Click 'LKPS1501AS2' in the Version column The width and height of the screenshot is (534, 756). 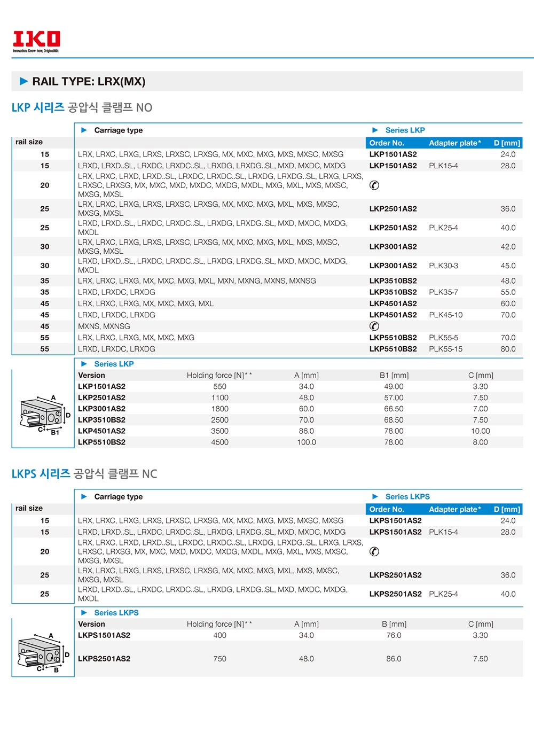104,635
